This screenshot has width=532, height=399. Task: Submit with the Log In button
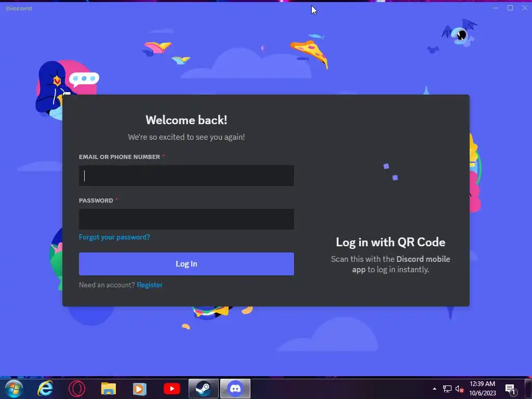187,263
